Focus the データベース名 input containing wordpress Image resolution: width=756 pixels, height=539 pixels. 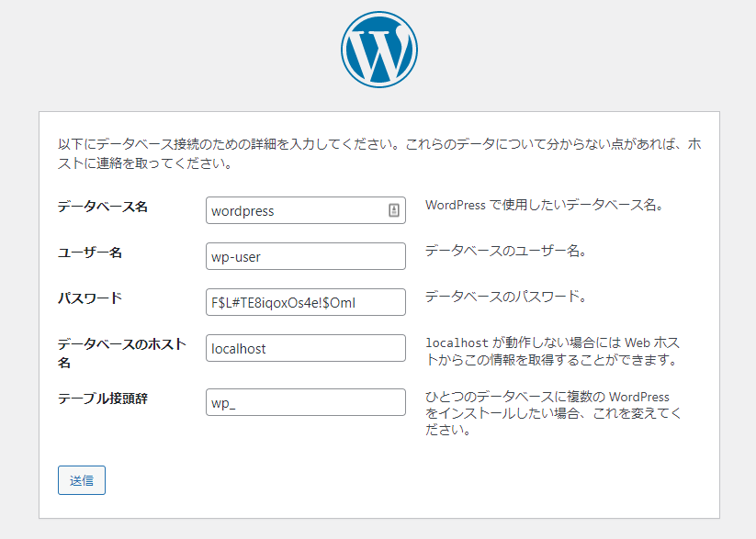coord(306,210)
